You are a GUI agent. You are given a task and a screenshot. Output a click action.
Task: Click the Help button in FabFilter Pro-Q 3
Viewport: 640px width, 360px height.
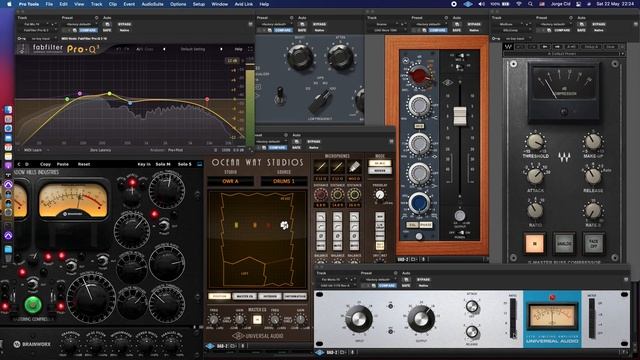click(x=238, y=49)
